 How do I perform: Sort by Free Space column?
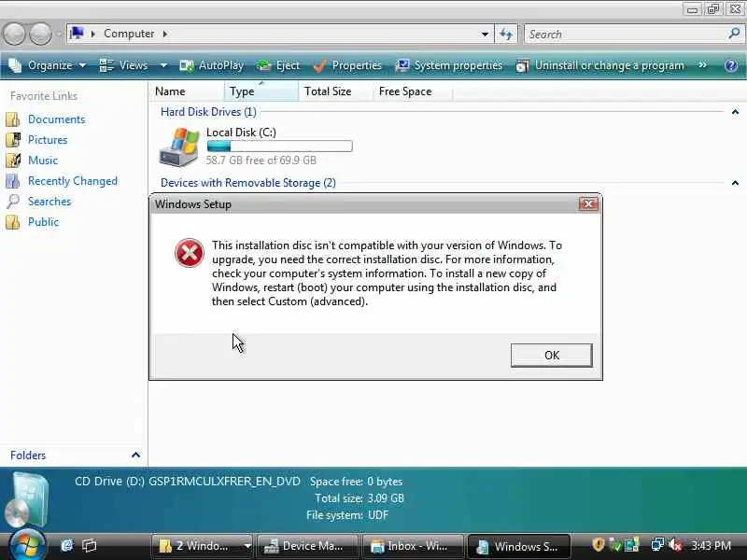point(413,91)
